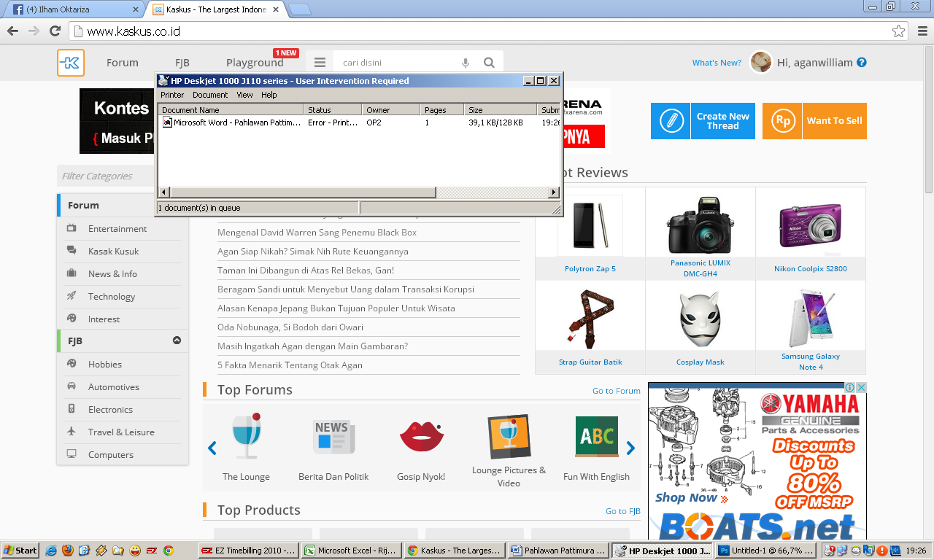
Task: Show previous Top Forums with left arrow
Action: (x=212, y=448)
